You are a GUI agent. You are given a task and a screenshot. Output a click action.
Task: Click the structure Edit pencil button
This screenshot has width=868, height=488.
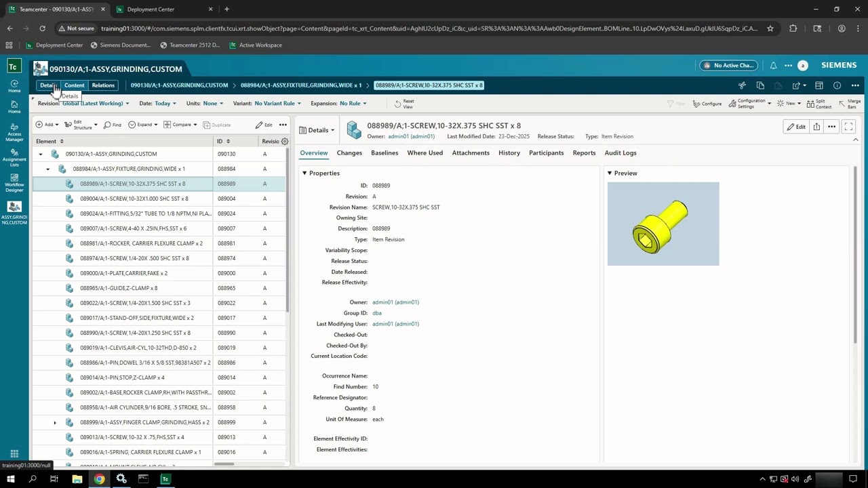264,125
